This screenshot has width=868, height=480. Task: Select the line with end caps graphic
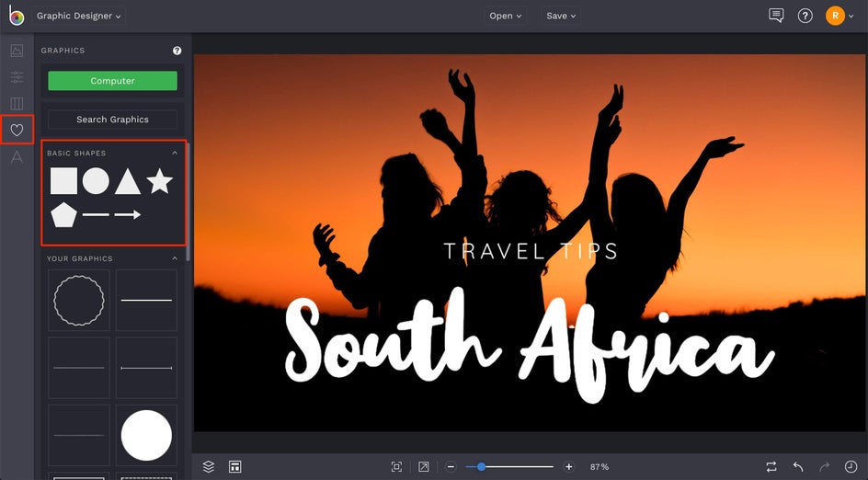click(147, 368)
